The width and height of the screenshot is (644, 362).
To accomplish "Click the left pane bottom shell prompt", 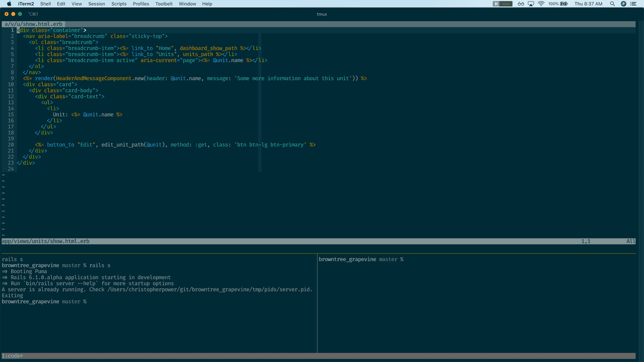I will pyautogui.click(x=44, y=301).
